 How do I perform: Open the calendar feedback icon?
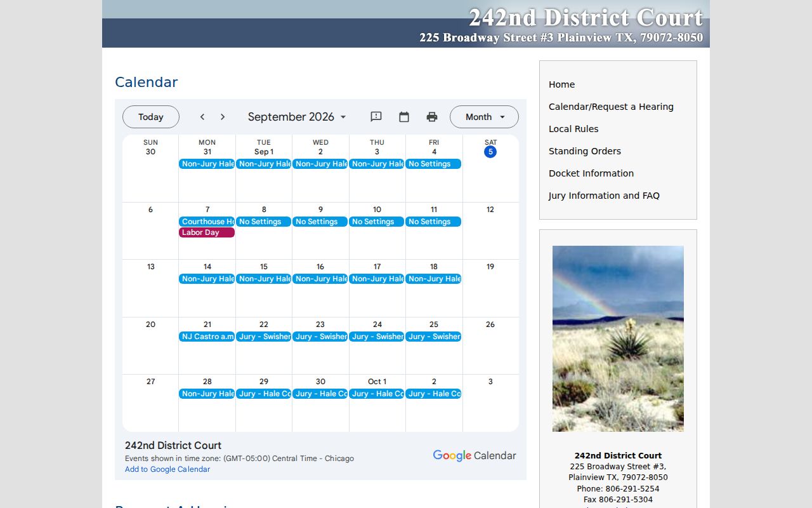(376, 117)
